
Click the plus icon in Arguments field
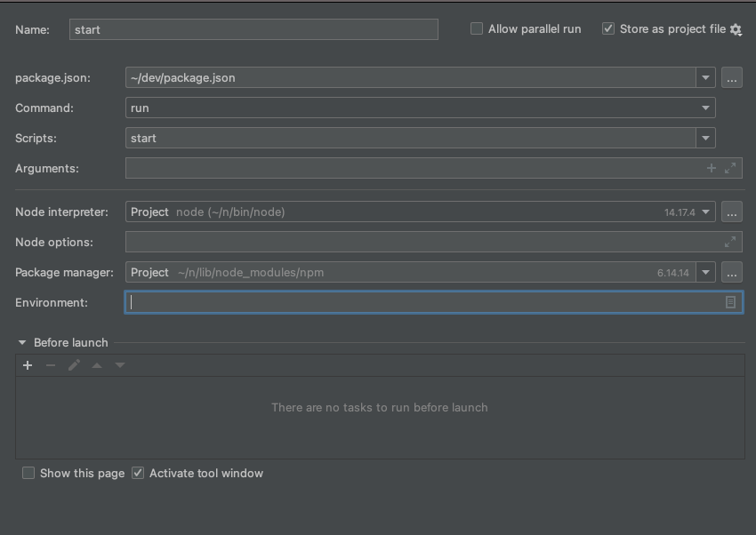pyautogui.click(x=712, y=168)
